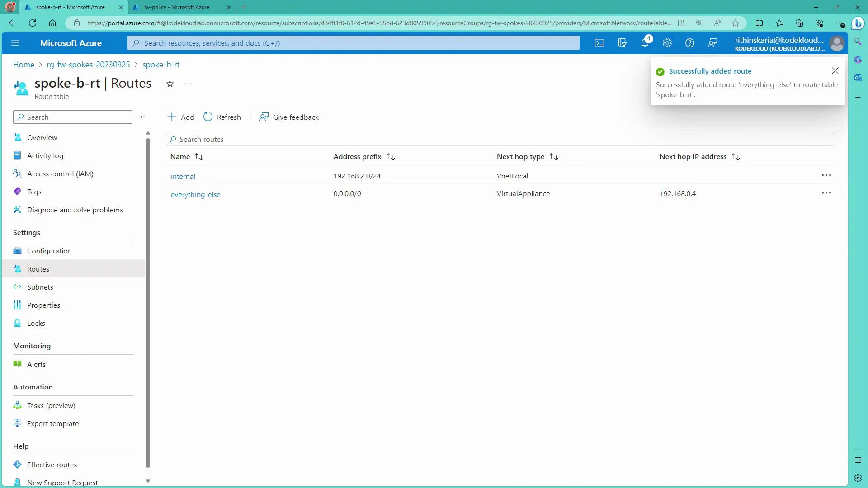Refresh the routes list
The width and height of the screenshot is (868, 488).
(222, 117)
